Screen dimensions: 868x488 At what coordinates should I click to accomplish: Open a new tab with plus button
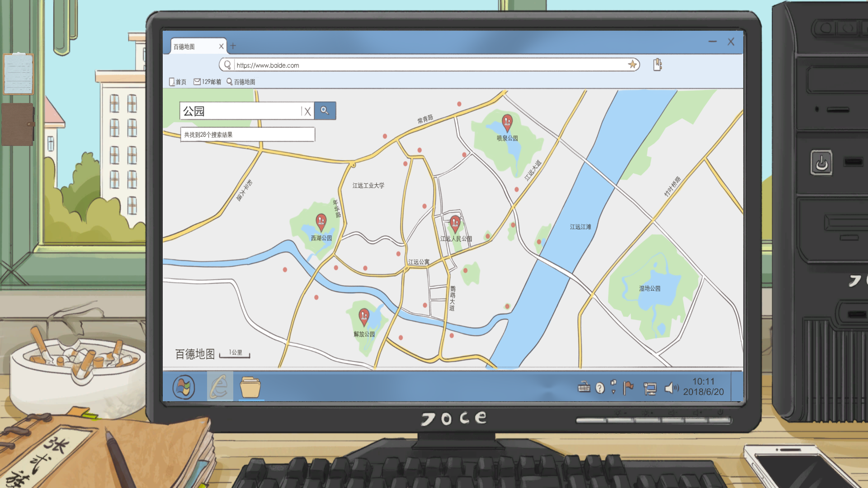(233, 46)
